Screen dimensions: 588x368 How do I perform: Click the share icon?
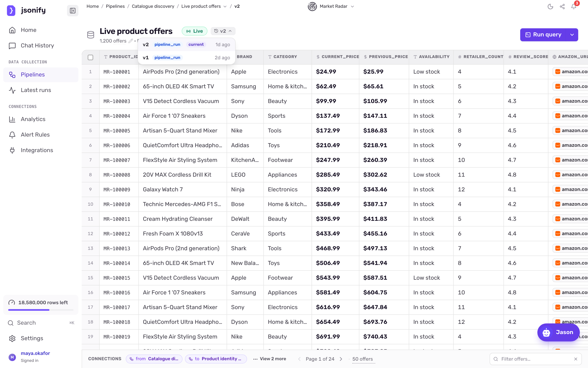[x=562, y=7]
